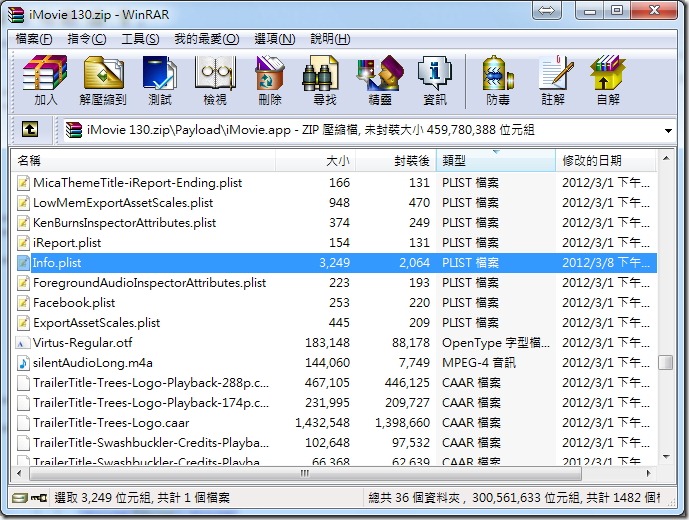Screen dimensions: 689x520
Task: Click the vertical scrollbar down arrow
Action: [666, 457]
